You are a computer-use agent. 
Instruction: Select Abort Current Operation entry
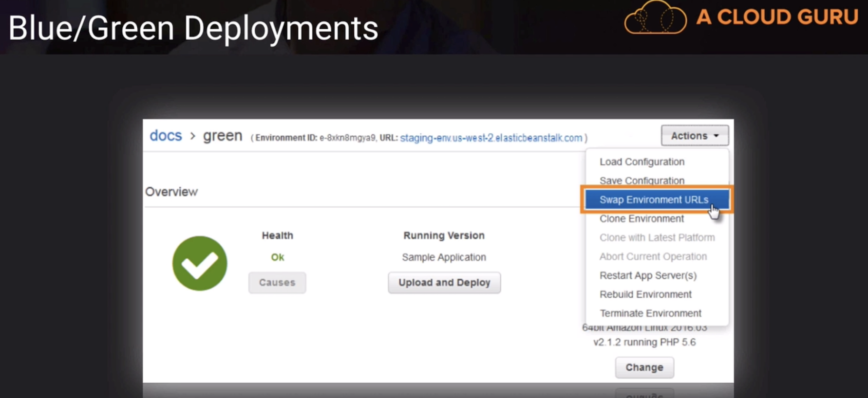[x=653, y=256]
